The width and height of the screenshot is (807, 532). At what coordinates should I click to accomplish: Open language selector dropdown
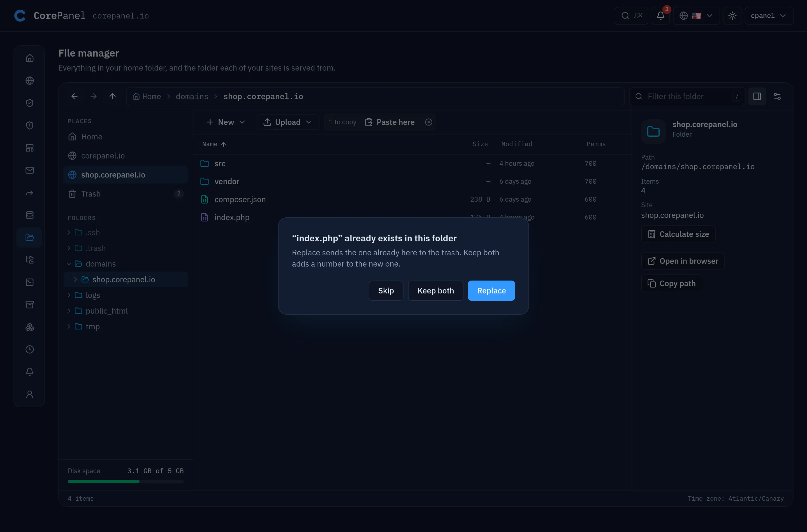(696, 16)
